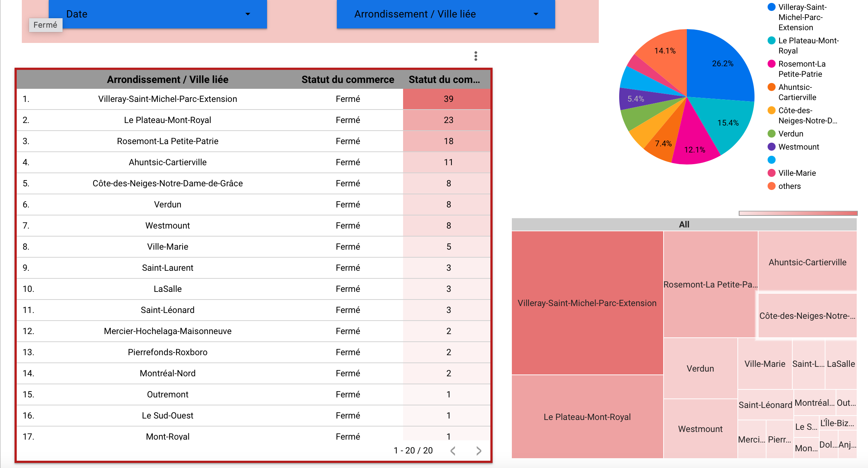Click the others legend orange dot
868x468 pixels.
point(771,186)
